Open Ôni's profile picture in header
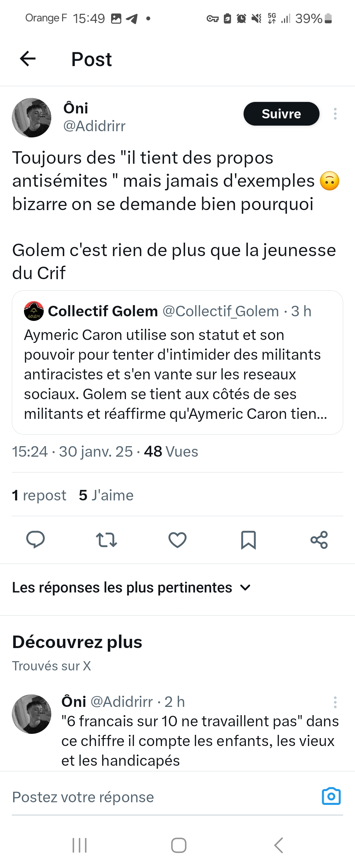 pyautogui.click(x=32, y=118)
